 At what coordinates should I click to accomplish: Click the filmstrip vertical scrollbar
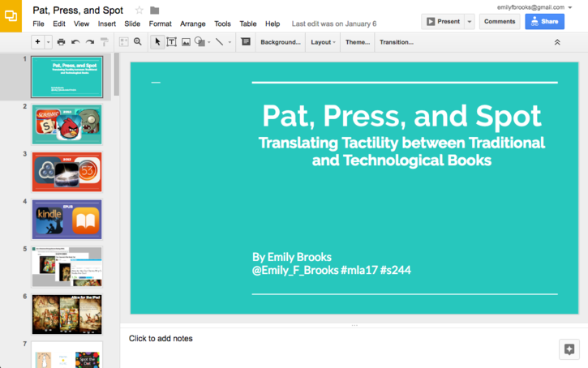coord(117,75)
